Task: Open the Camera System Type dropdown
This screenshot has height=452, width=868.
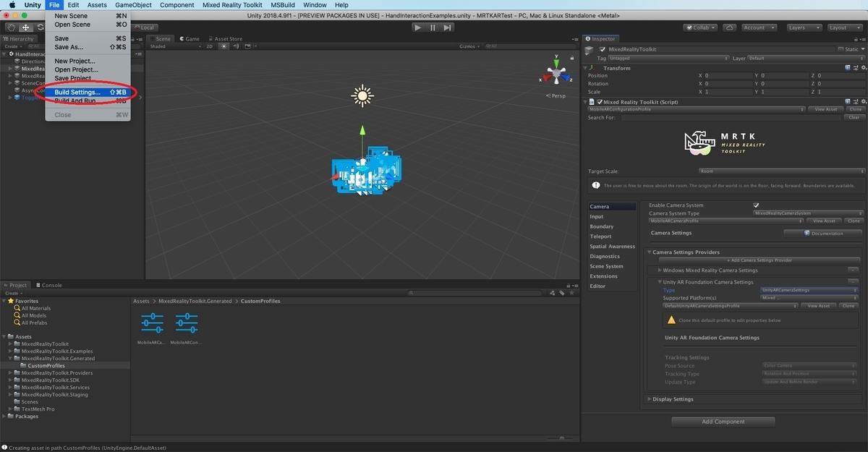Action: (808, 213)
